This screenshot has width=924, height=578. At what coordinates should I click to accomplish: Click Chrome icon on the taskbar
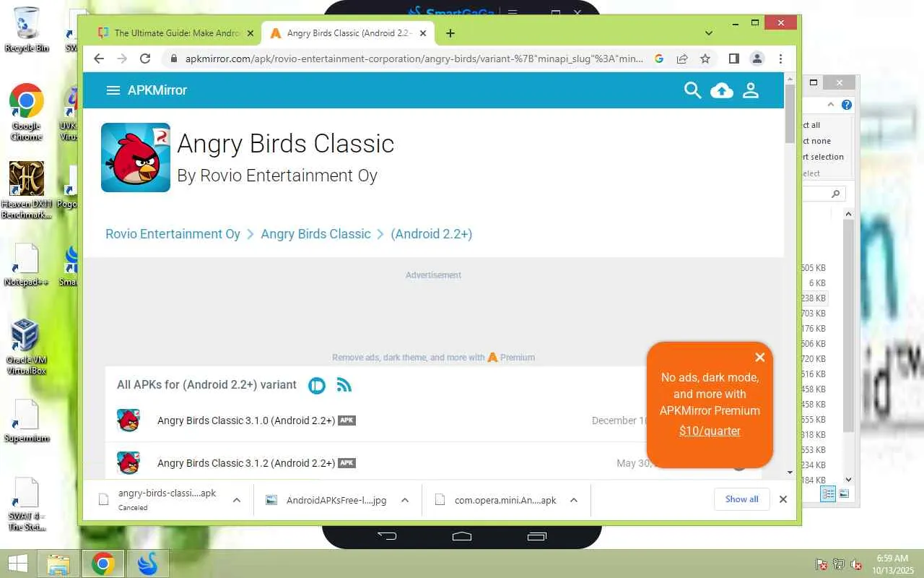pyautogui.click(x=103, y=564)
